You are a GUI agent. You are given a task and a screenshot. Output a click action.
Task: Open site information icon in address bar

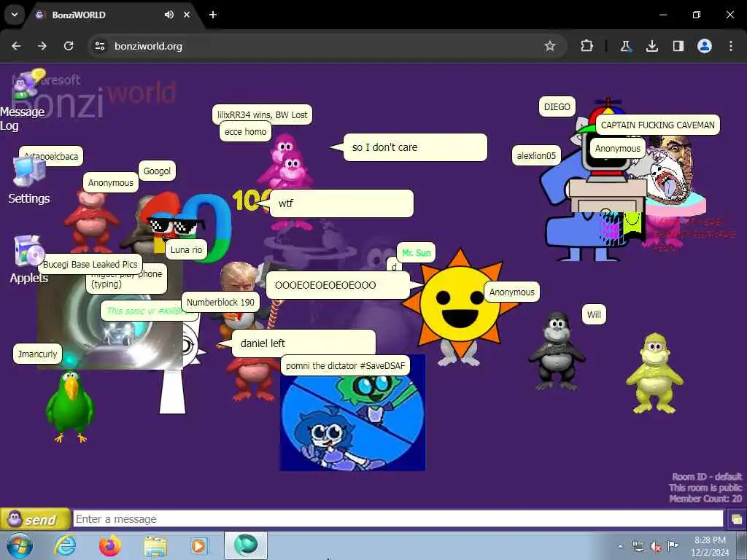pyautogui.click(x=99, y=46)
